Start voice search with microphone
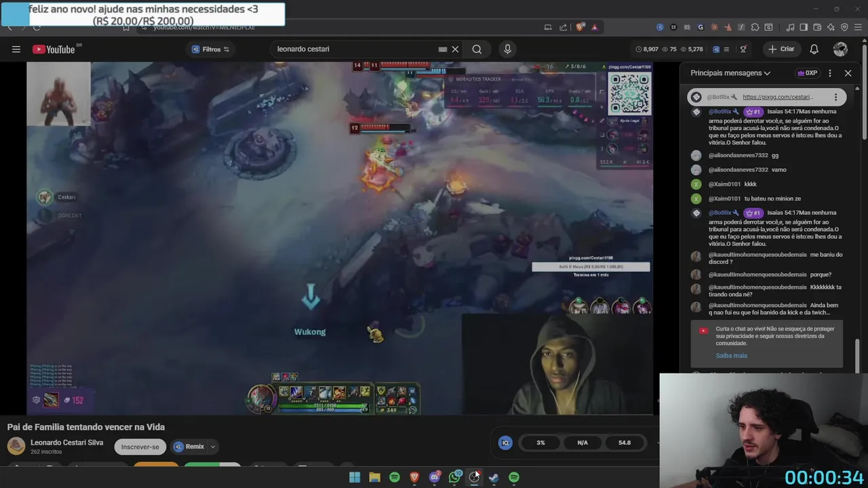The image size is (868, 488). (x=507, y=49)
